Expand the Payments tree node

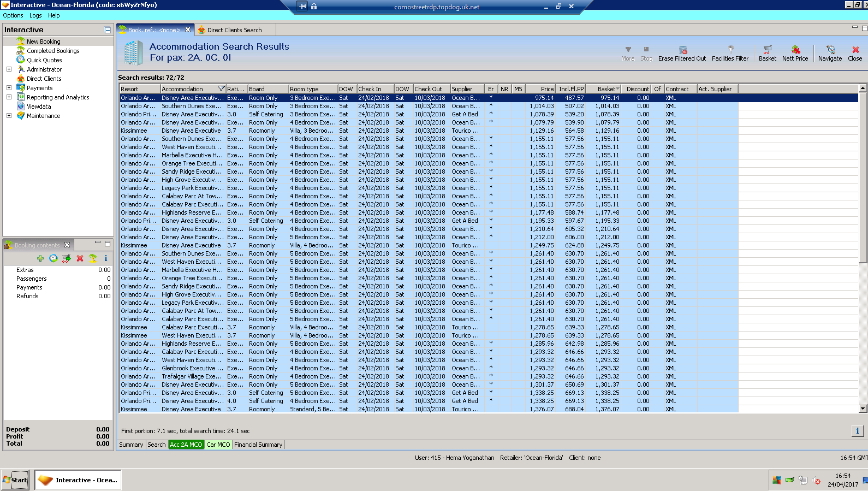pyautogui.click(x=9, y=88)
